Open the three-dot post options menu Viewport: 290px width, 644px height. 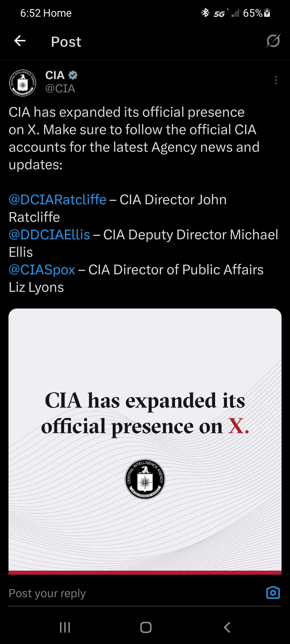click(x=276, y=80)
